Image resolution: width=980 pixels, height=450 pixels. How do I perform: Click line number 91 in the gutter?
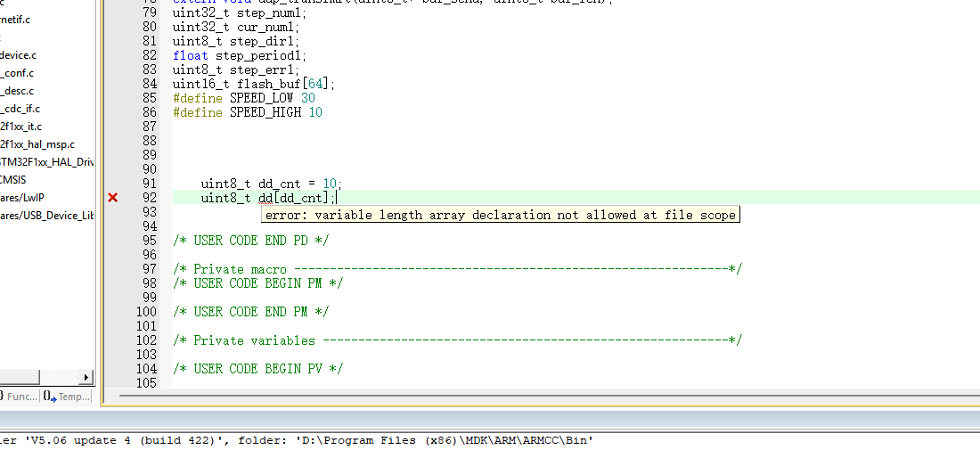tap(150, 184)
